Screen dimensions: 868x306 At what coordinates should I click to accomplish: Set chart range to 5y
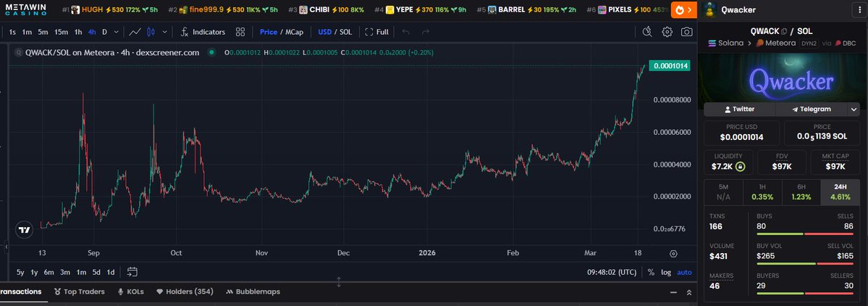click(x=20, y=272)
